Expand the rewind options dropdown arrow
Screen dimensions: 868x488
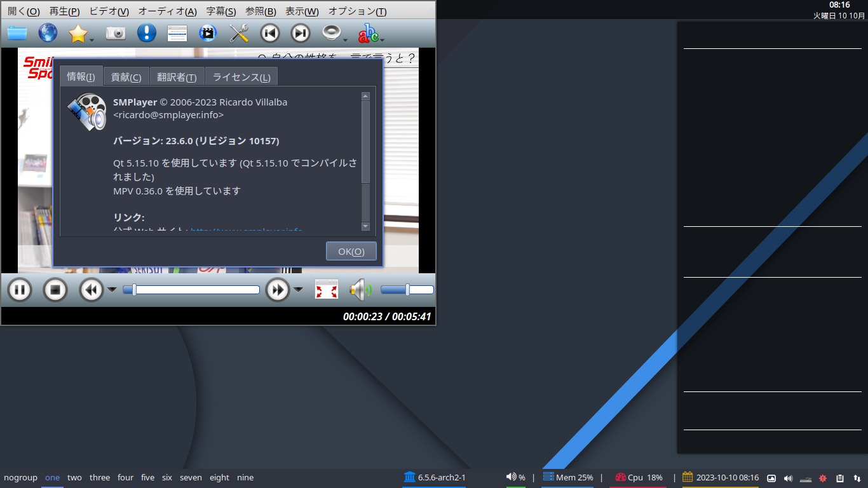tap(112, 290)
